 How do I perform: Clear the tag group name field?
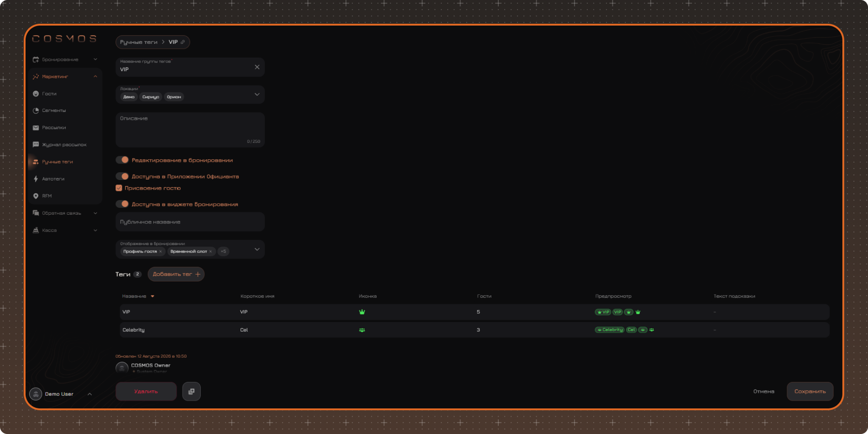(257, 67)
